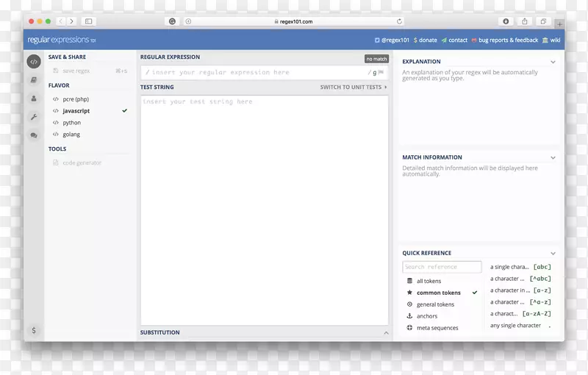
Task: Click the Safari downloads icon
Action: [x=506, y=21]
